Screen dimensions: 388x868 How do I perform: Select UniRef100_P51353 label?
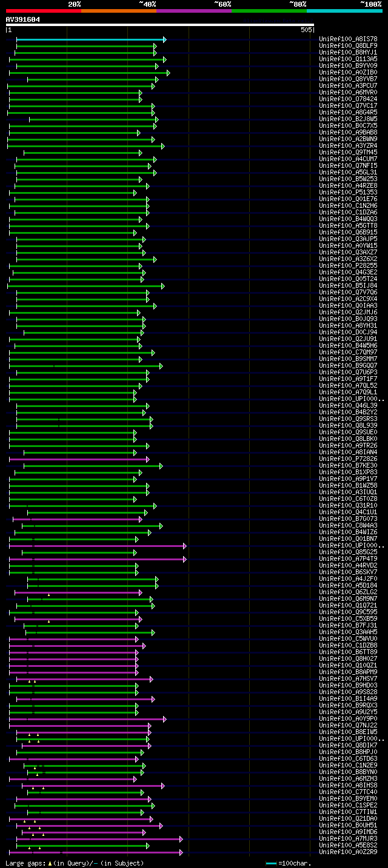(348, 193)
